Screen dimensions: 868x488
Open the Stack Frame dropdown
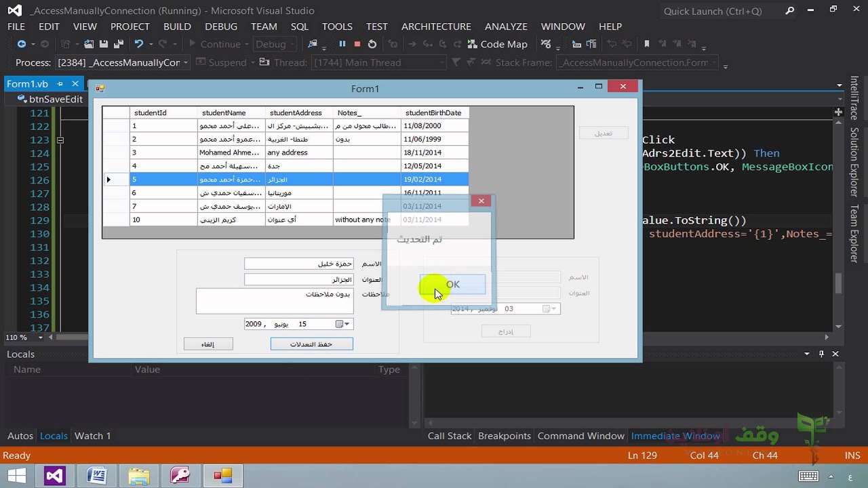coord(713,62)
